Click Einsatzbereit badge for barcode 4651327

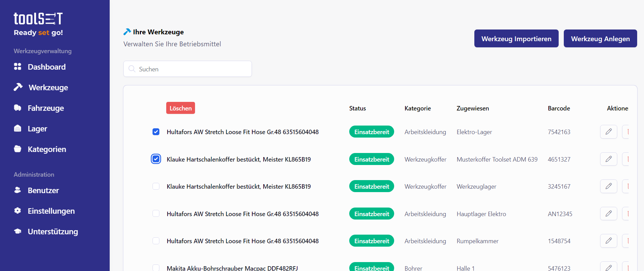(372, 159)
